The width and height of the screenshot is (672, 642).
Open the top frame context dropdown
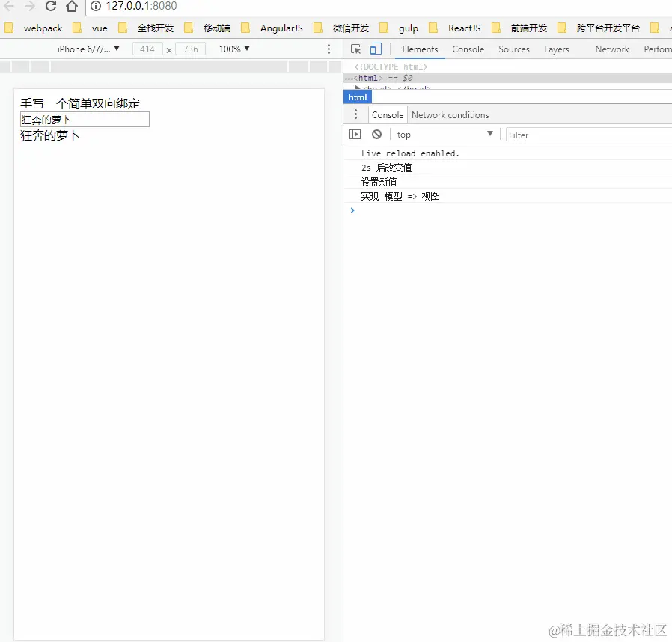[443, 134]
